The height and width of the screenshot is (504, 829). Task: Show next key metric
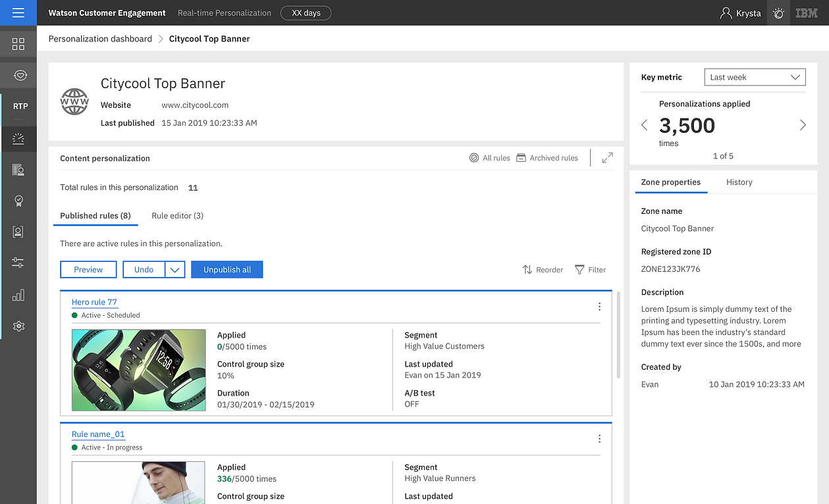(803, 125)
